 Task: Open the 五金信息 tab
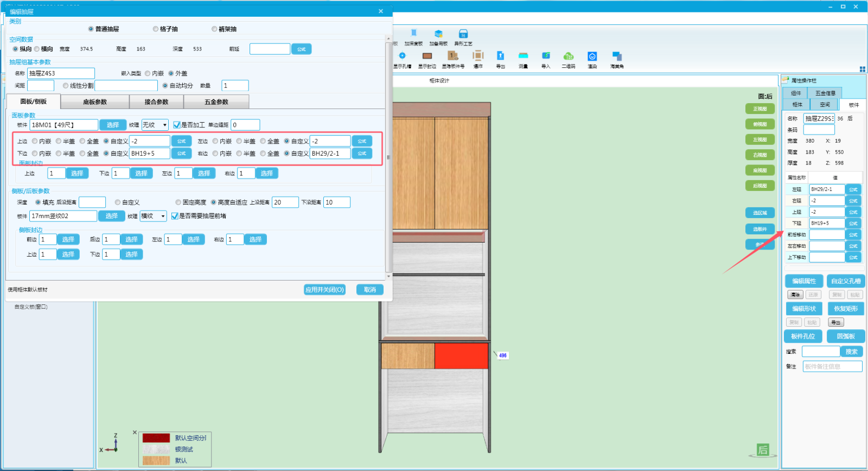click(x=825, y=93)
